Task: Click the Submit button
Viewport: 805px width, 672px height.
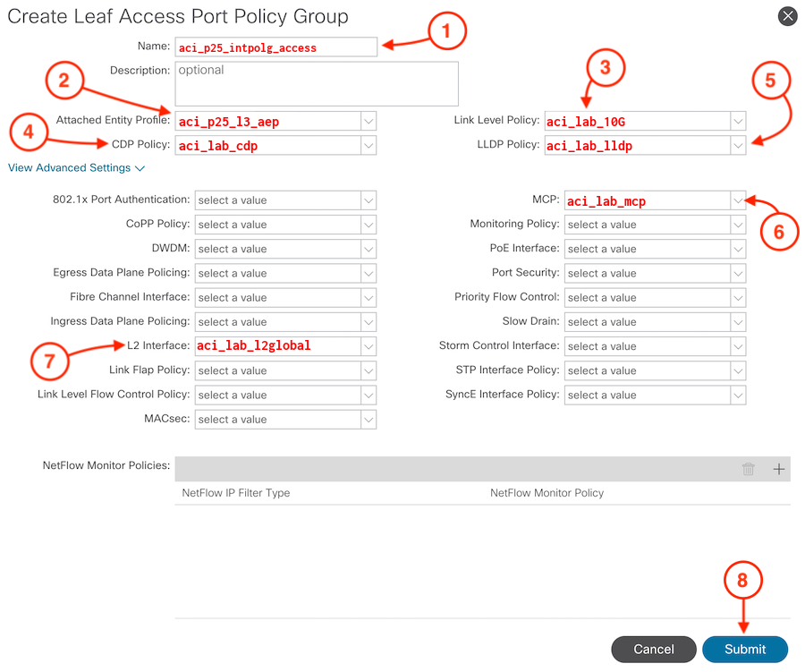Action: point(744,649)
